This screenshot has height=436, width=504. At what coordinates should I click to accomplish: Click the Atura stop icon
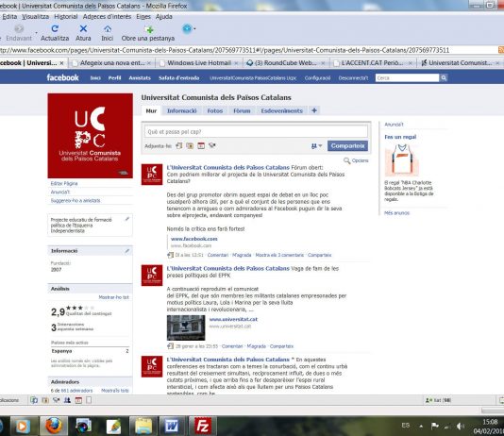click(83, 28)
